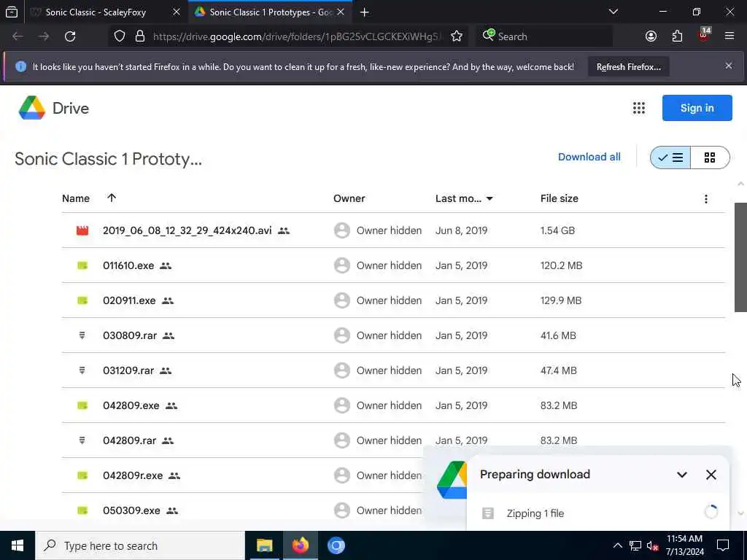The width and height of the screenshot is (747, 560).
Task: Expand the list all tabs dropdown
Action: (613, 12)
